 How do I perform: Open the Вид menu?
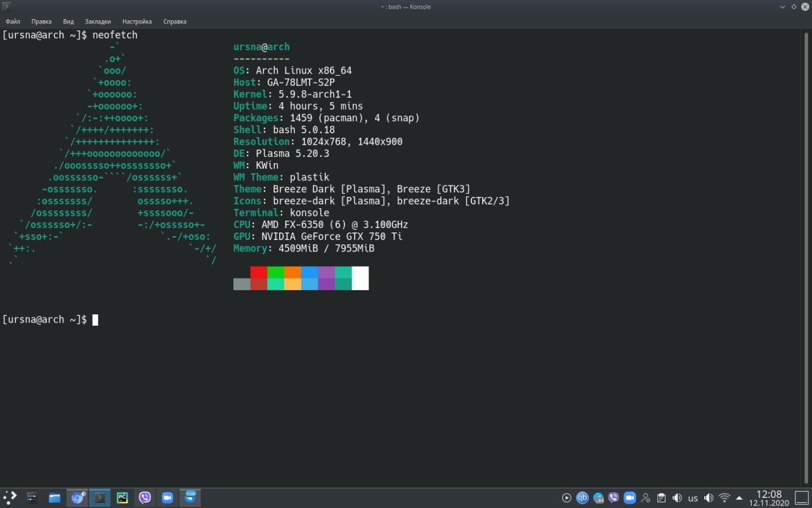pos(69,22)
